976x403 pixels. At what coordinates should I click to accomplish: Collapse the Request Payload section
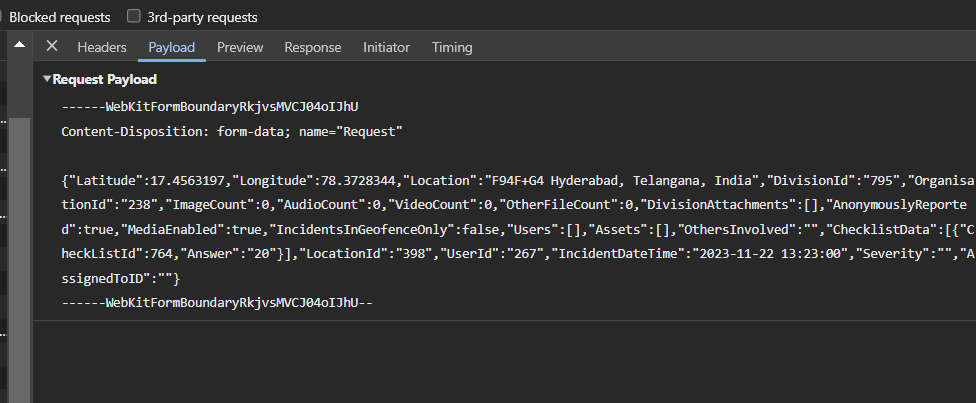[x=47, y=80]
